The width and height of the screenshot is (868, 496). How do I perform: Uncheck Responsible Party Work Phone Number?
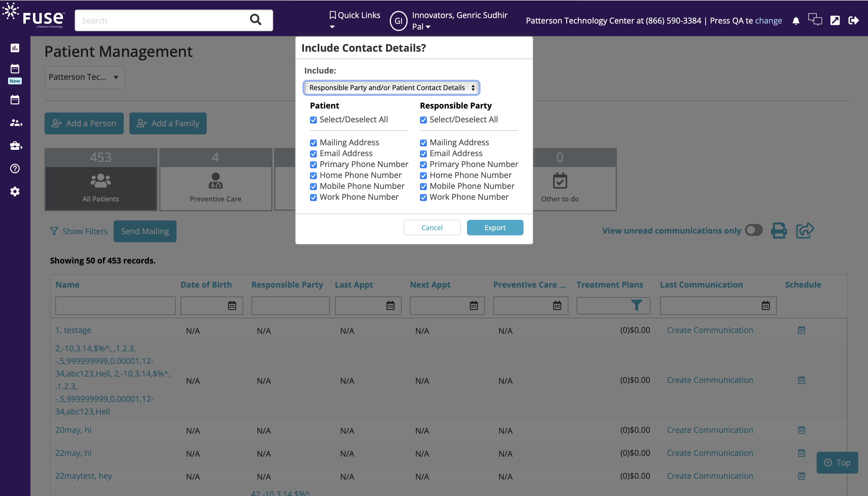click(423, 197)
